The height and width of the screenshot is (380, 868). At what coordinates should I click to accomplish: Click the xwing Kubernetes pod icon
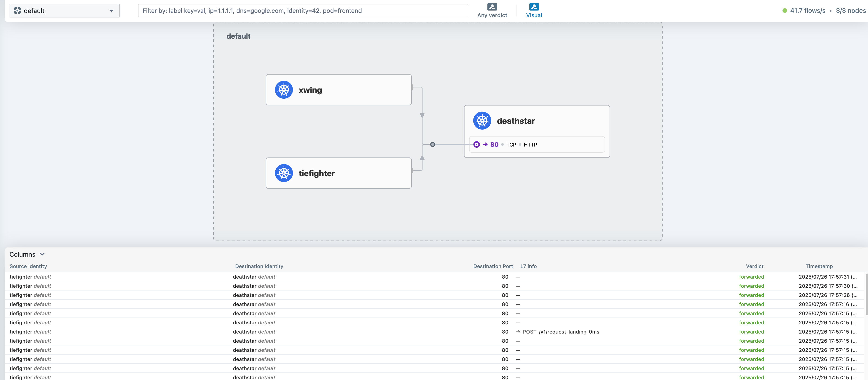click(x=284, y=90)
